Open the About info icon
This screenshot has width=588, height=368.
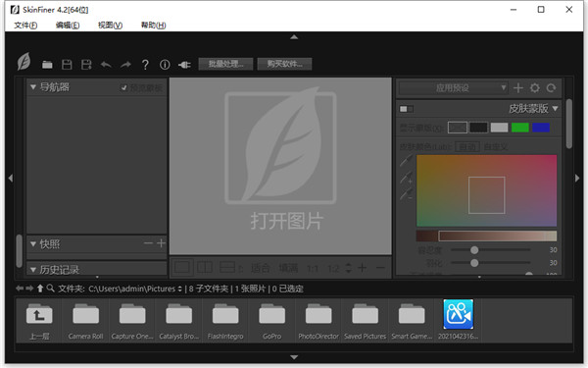coord(165,65)
